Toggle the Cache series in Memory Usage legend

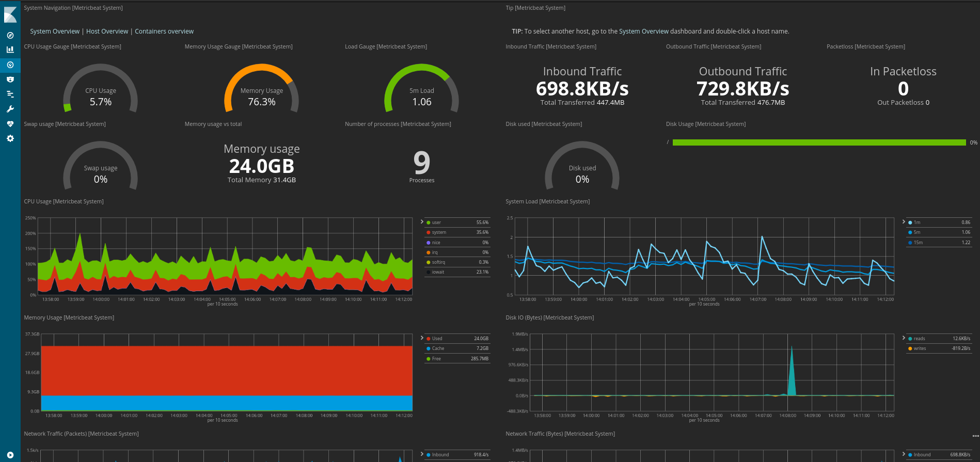point(438,348)
